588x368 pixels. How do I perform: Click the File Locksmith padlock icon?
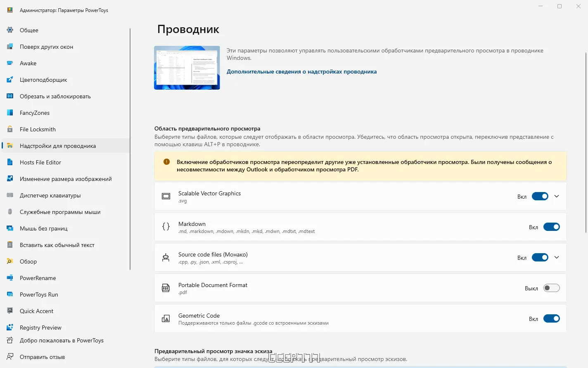[10, 129]
